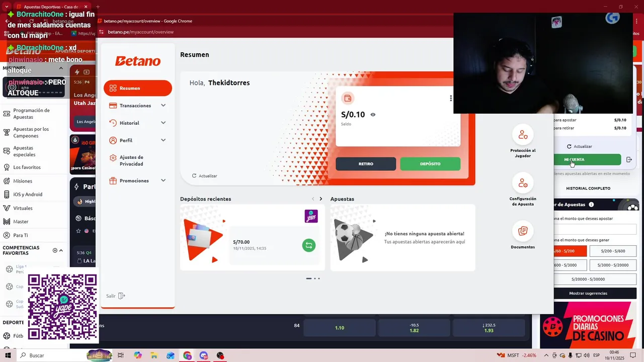Screen dimensions: 644x362
Task: Click the RETIRO button
Action: click(x=366, y=164)
